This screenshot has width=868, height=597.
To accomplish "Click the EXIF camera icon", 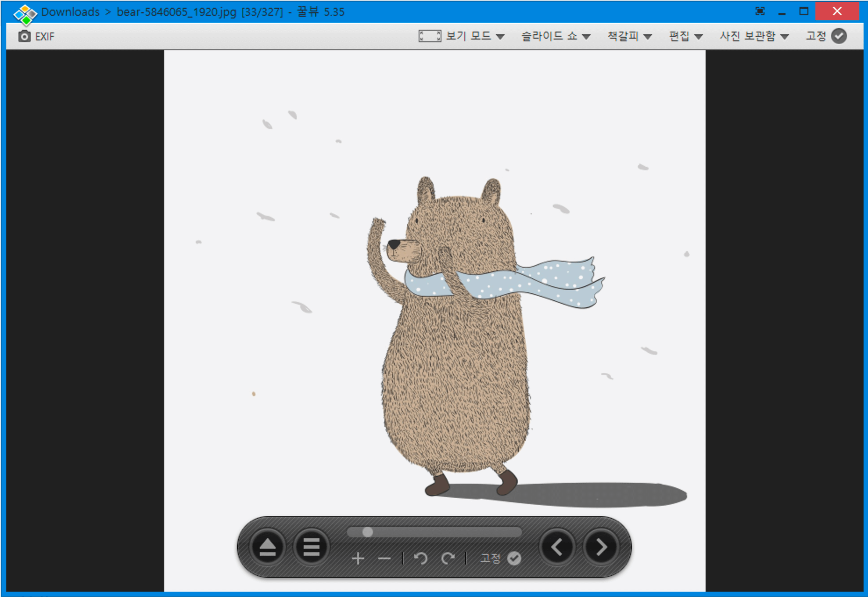I will [x=25, y=36].
